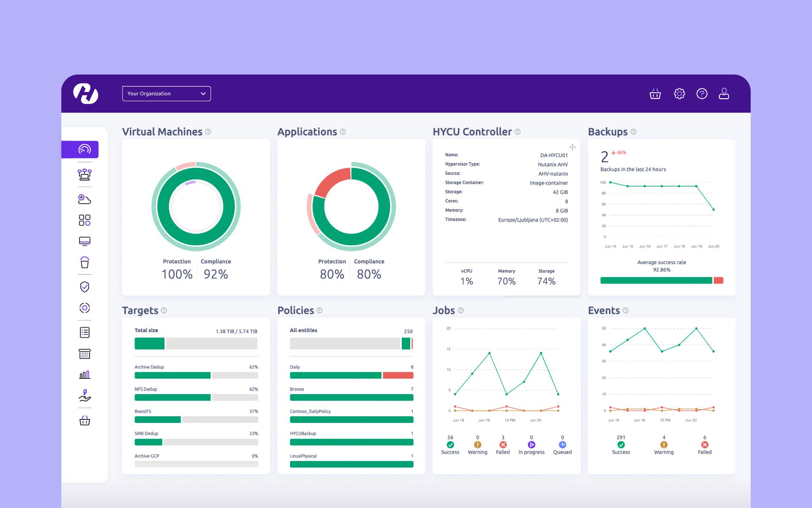This screenshot has height=508, width=812.
Task: Click Virtual Machines help info icon
Action: [x=208, y=132]
